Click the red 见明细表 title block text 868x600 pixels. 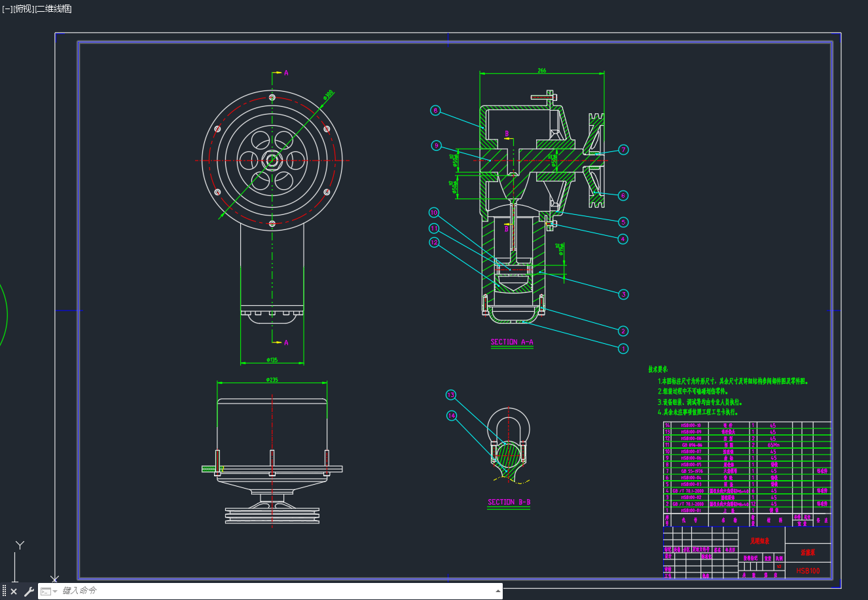[x=759, y=541]
